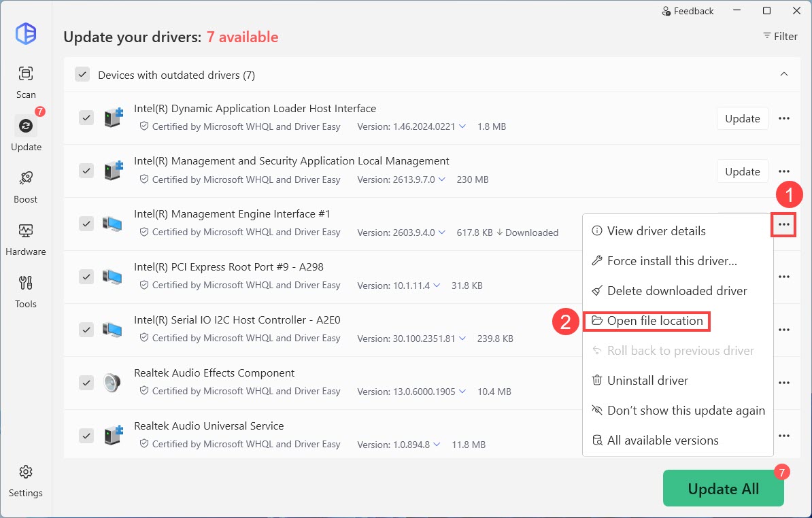The width and height of the screenshot is (812, 518).
Task: Open the Hardware section in sidebar
Action: pos(25,239)
